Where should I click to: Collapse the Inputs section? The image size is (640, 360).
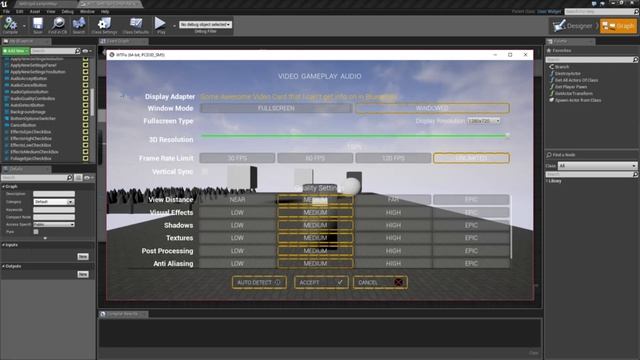click(x=4, y=244)
